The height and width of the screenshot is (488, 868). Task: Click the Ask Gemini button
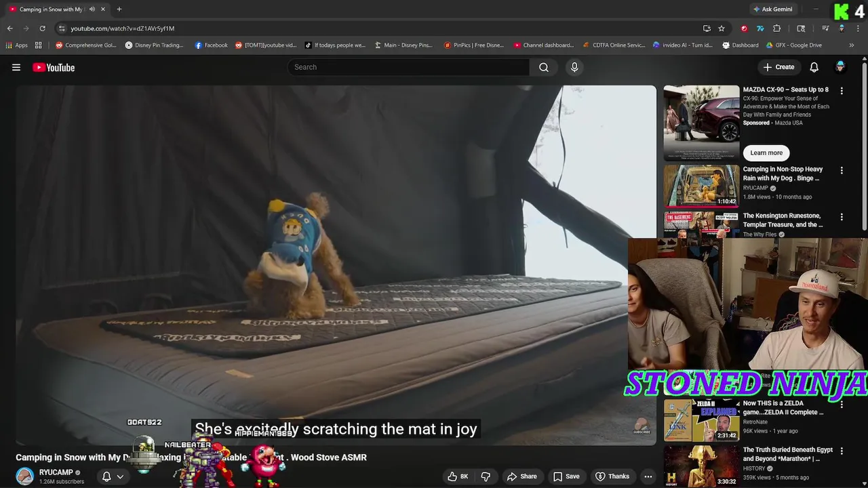(772, 9)
